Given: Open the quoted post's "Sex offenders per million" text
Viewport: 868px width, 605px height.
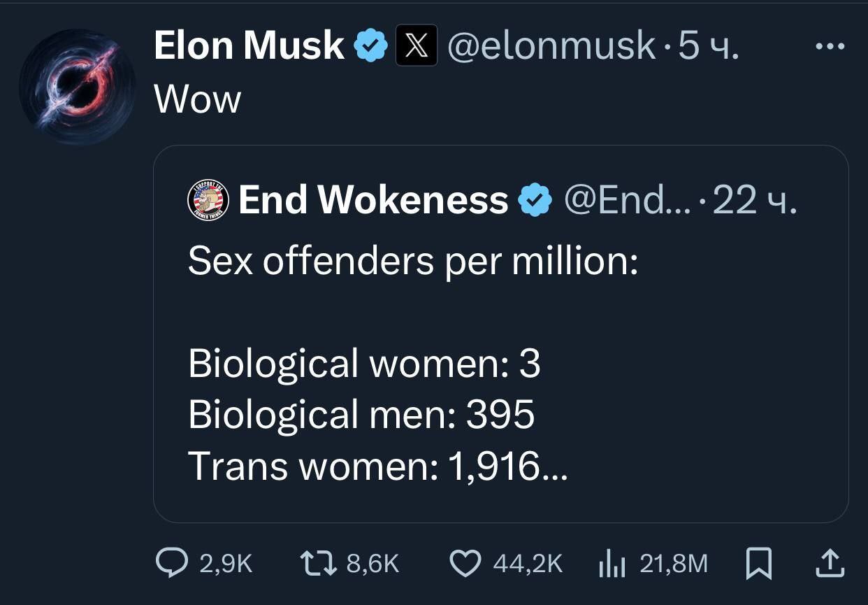Looking at the screenshot, I should (x=412, y=261).
